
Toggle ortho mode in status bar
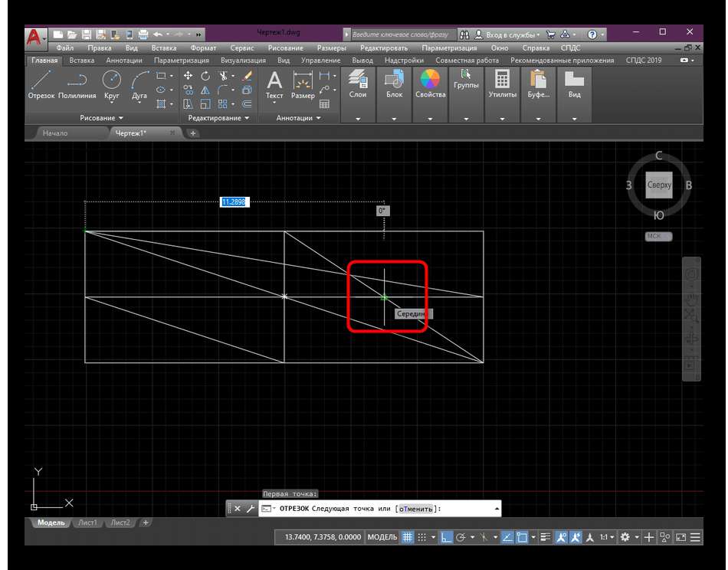pos(447,537)
